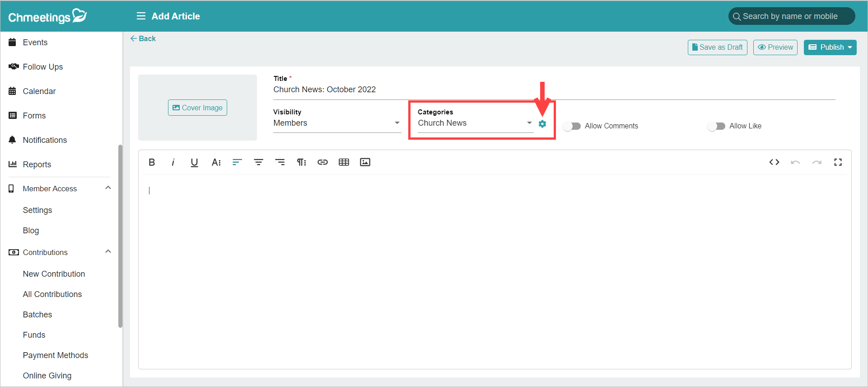Viewport: 868px width, 387px height.
Task: Undo last edit in editor
Action: tap(795, 162)
